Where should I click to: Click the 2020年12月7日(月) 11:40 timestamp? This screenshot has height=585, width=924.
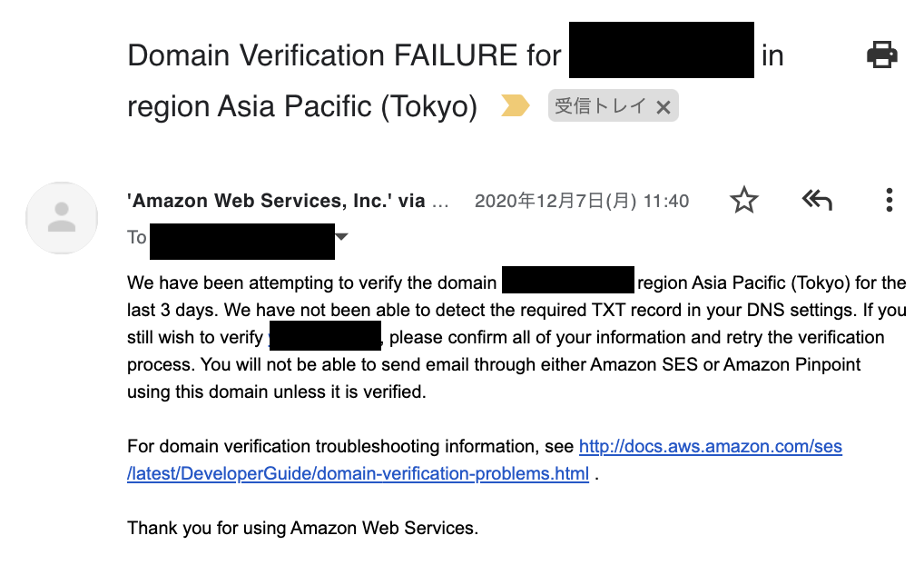(x=582, y=201)
